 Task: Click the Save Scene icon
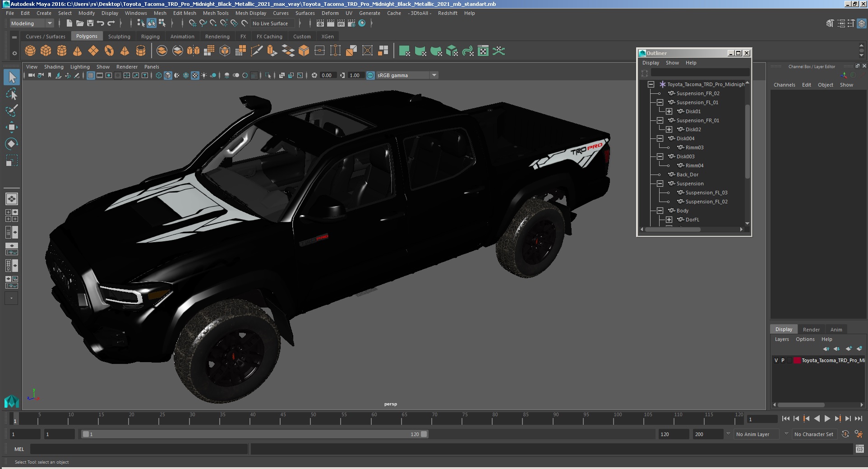[x=90, y=23]
